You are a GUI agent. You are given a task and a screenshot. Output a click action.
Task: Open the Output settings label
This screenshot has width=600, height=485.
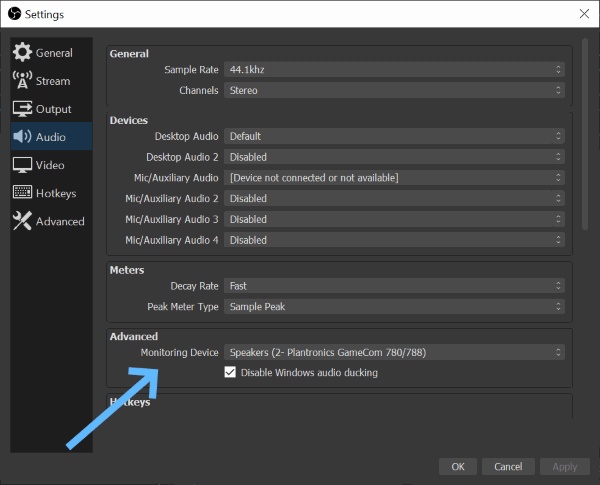(x=54, y=109)
